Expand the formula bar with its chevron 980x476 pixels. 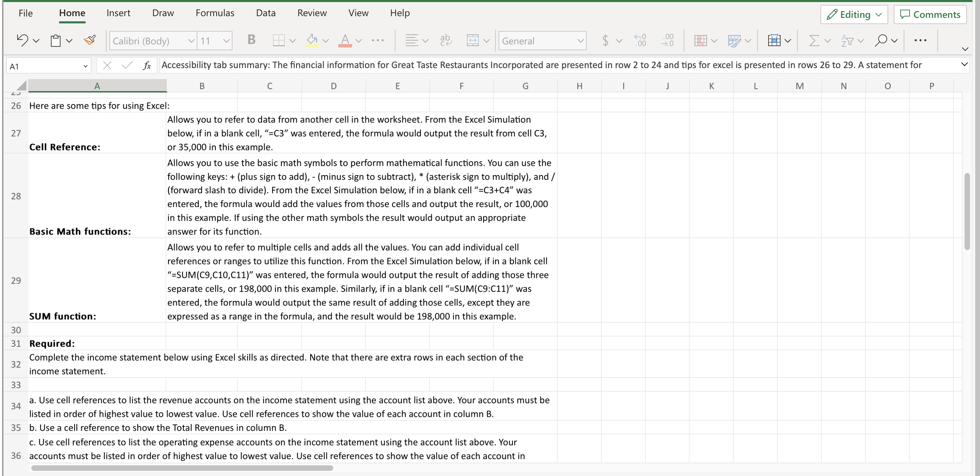[965, 65]
